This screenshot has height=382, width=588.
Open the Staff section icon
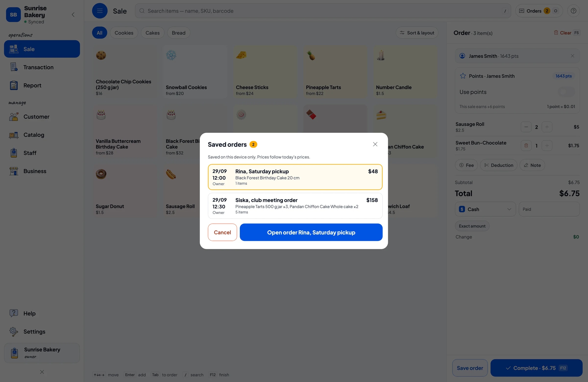coord(14,153)
